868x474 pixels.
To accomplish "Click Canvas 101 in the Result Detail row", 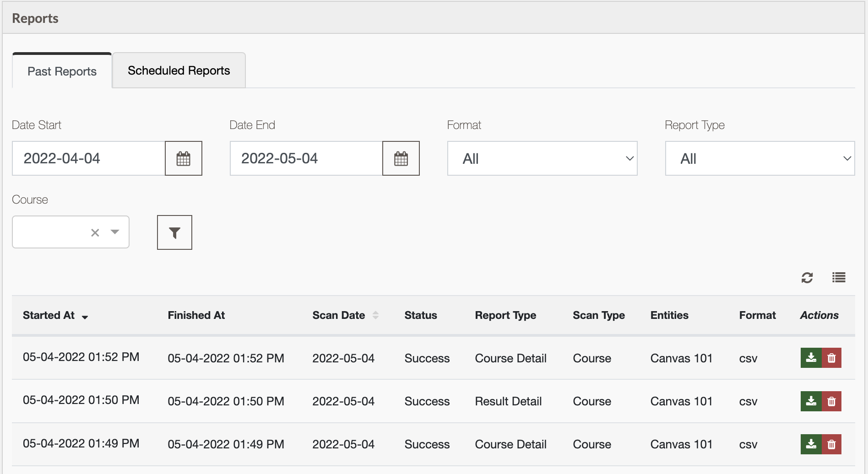I will click(x=681, y=401).
